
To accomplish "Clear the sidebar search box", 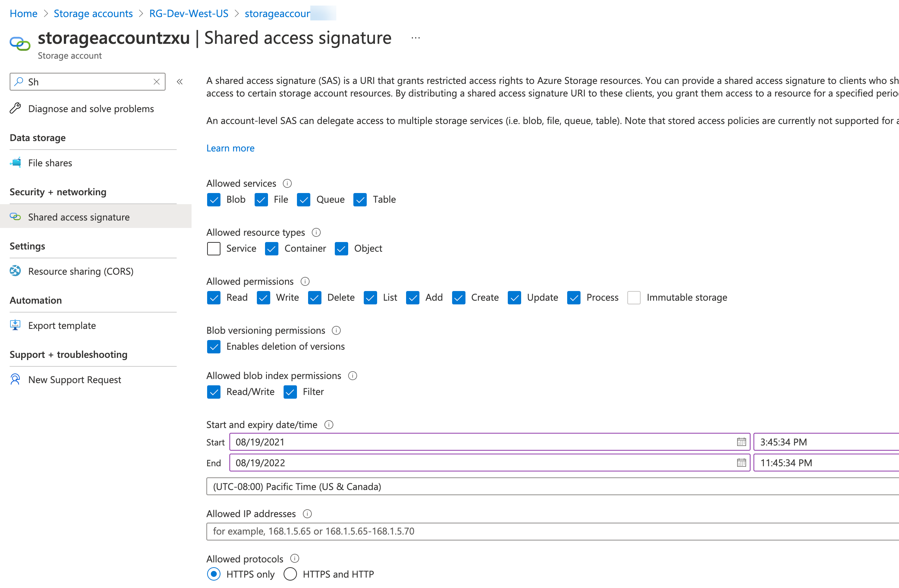I will tap(156, 82).
